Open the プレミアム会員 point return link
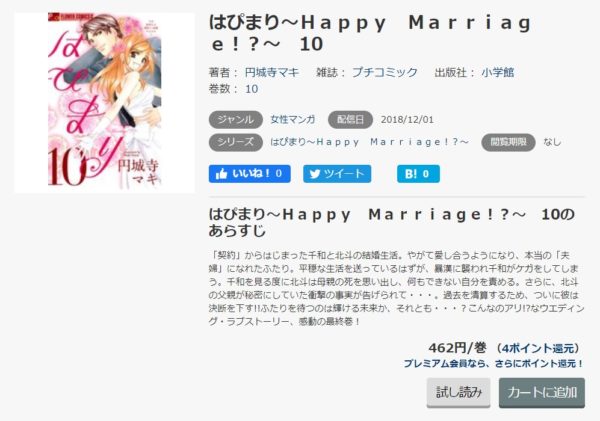This screenshot has width=600, height=421. (494, 363)
